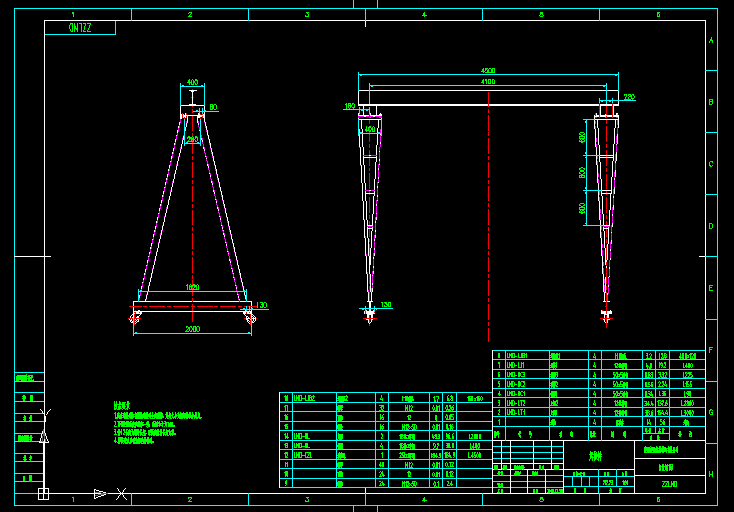Click the bottom foot of the left gantry leg
The image size is (734, 512).
[x=370, y=315]
